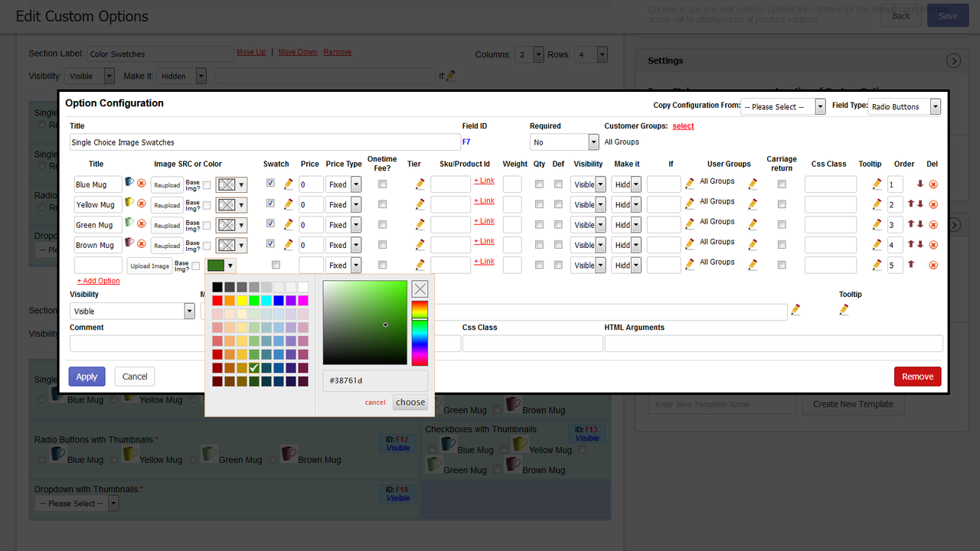Viewport: 980px width, 551px height.
Task: Select the Blue Mug radio button in preview
Action: pos(41,399)
